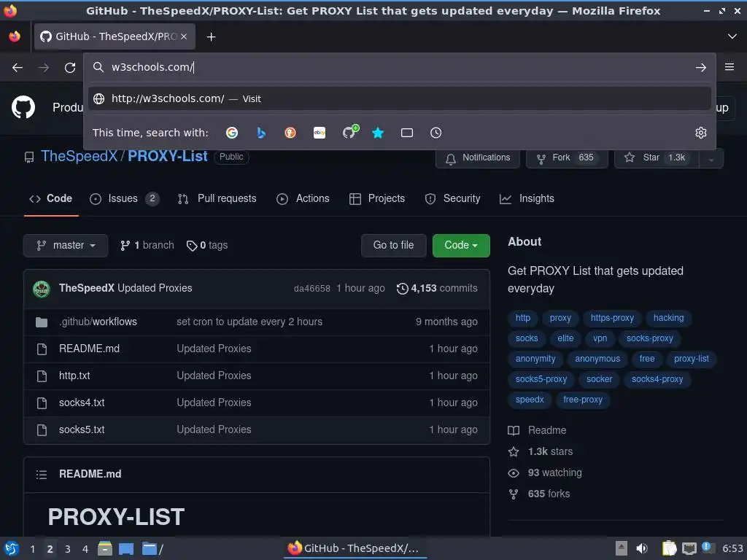Viewport: 747px width, 560px height.
Task: View the 1 branch link
Action: pyautogui.click(x=147, y=245)
